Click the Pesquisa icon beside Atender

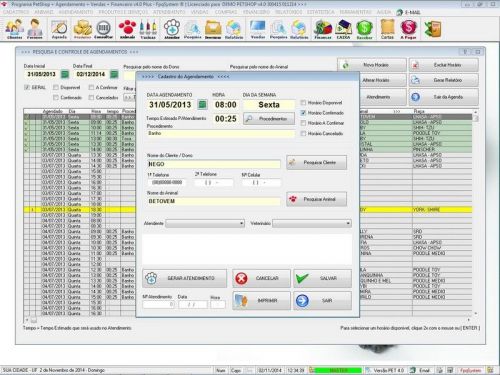point(192,29)
